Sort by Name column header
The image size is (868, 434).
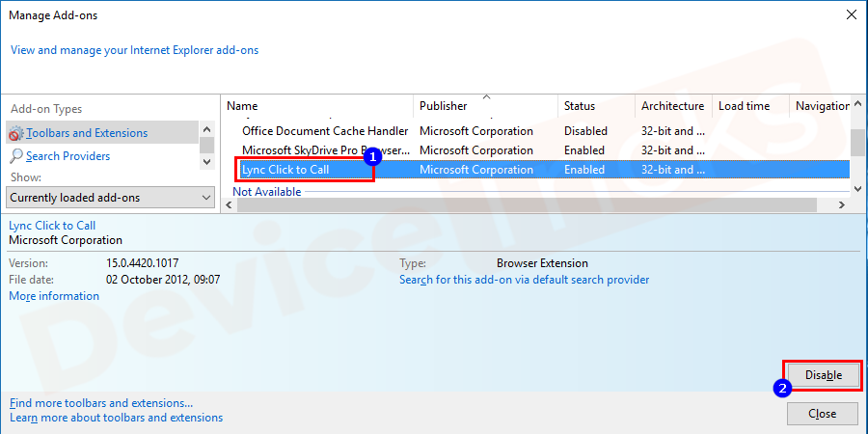tap(317, 106)
